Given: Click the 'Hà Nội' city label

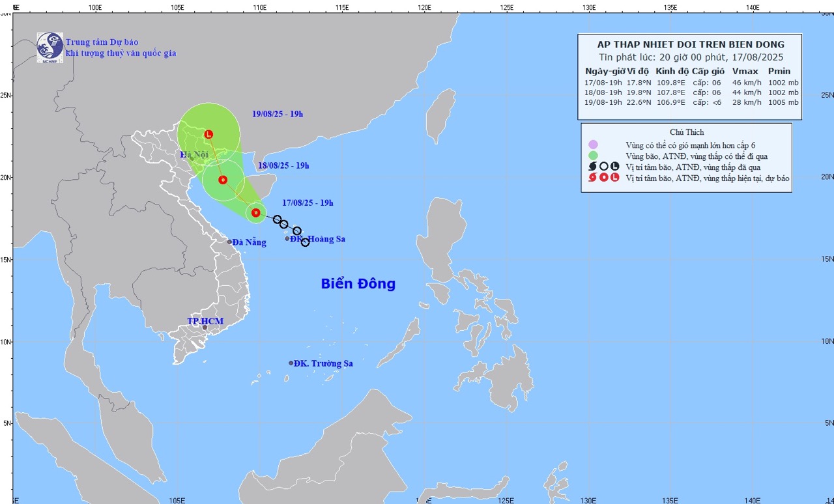Looking at the screenshot, I should [194, 155].
